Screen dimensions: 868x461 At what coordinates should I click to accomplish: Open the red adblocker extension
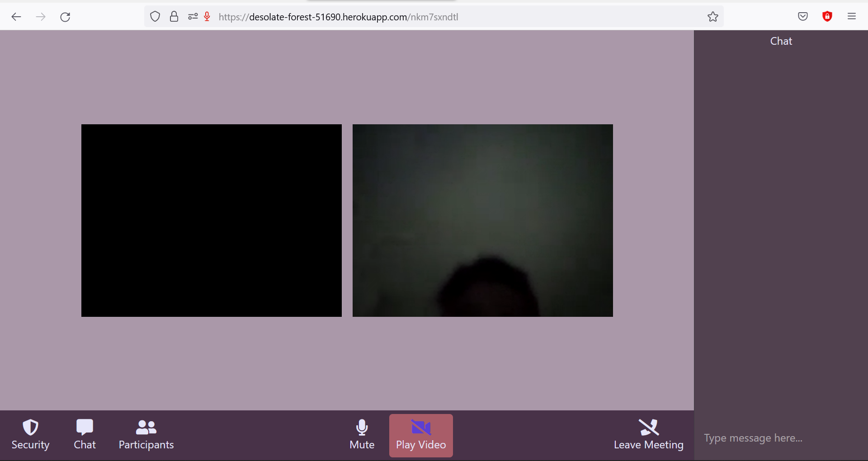[x=827, y=17]
